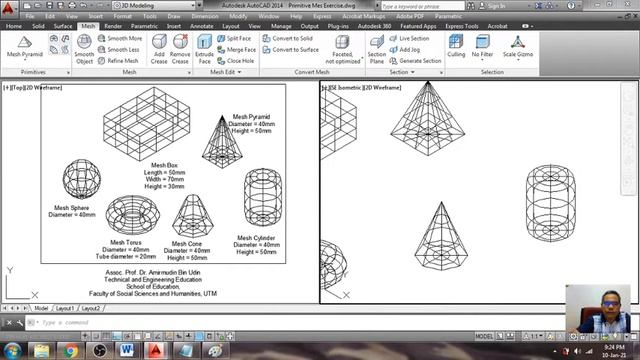
Task: Open Microsoft Word from the Windows taskbar
Action: 127,351
